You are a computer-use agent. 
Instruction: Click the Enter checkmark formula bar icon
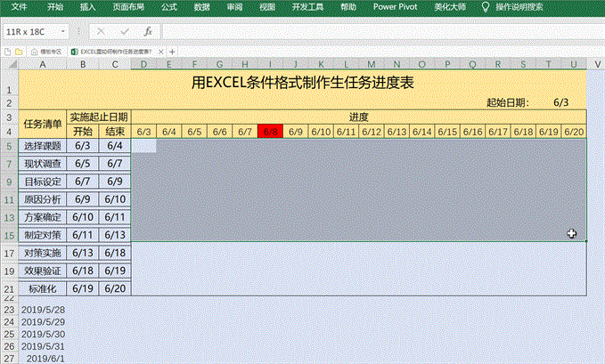[125, 31]
